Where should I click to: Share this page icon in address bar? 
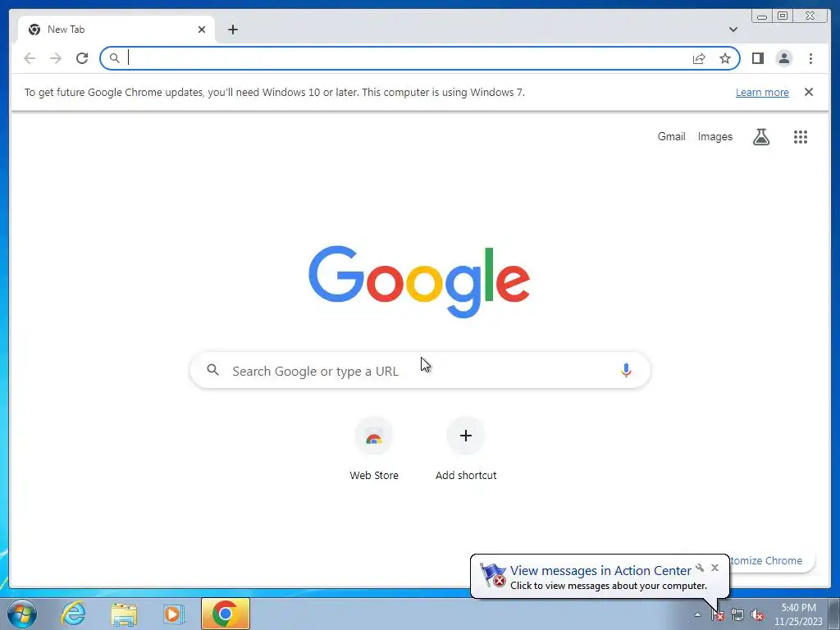click(699, 58)
